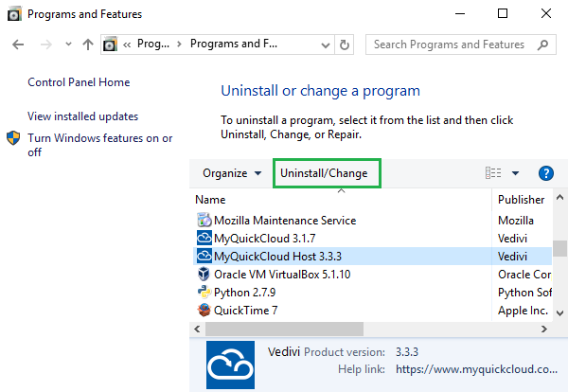Click the MyQuickCloud Host 3.3.3 icon
Viewport: 568px width, 392px height.
(x=204, y=257)
